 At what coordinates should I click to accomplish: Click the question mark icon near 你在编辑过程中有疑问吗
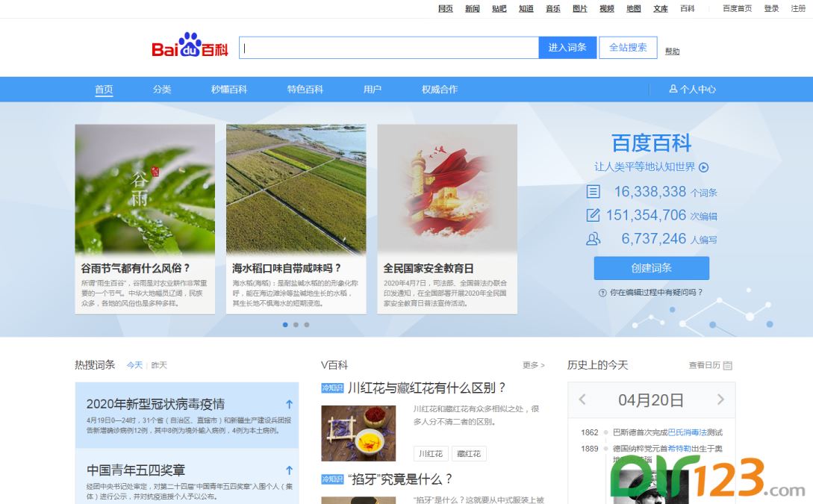click(602, 293)
